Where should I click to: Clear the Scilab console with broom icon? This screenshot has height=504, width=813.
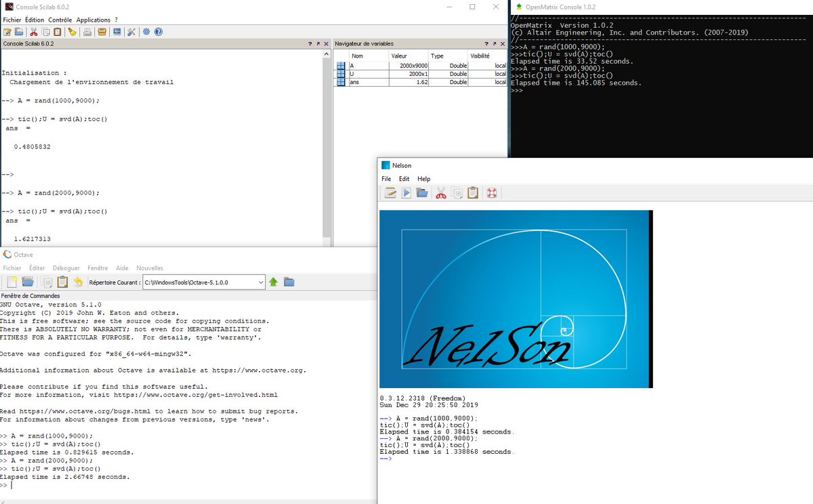click(72, 32)
